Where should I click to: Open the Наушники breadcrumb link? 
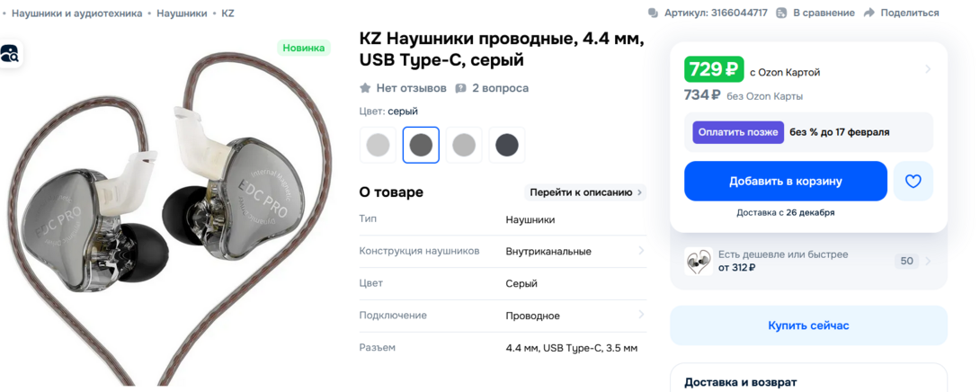point(182,13)
